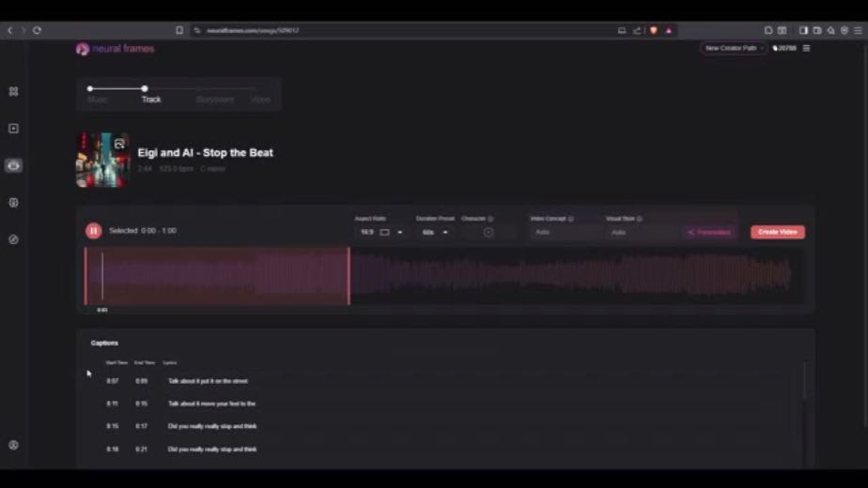Add a Character with the plus circle

click(488, 233)
